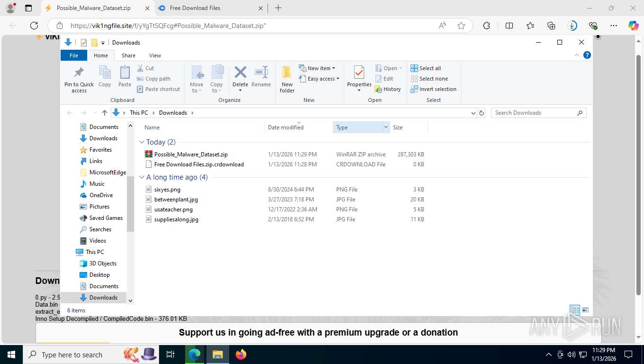Click the Copy ribbon icon

(105, 73)
